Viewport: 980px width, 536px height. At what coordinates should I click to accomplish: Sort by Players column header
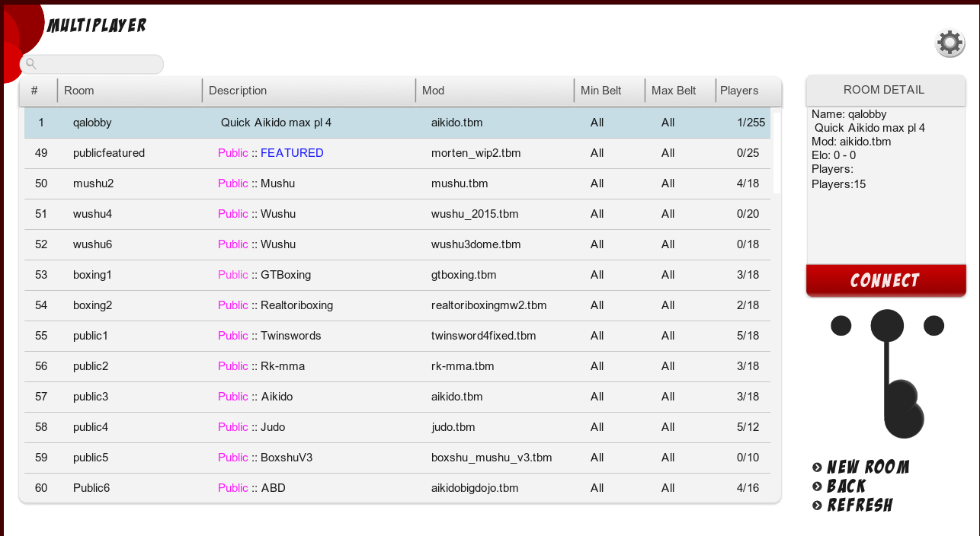[748, 91]
